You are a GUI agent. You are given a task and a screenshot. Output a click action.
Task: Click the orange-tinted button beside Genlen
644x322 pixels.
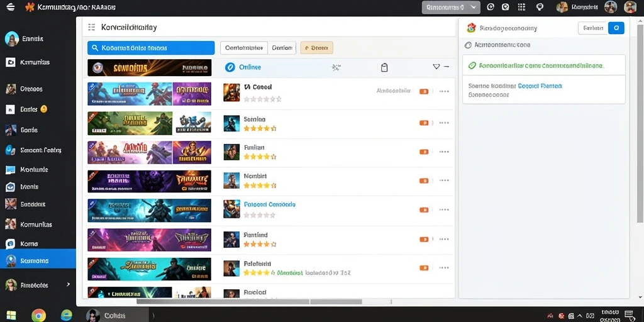[317, 48]
